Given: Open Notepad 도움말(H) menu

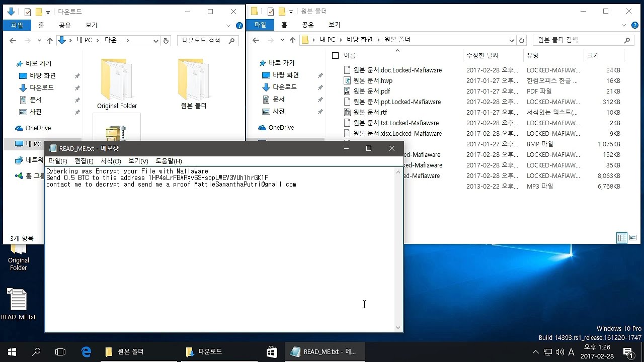Looking at the screenshot, I should pyautogui.click(x=169, y=161).
